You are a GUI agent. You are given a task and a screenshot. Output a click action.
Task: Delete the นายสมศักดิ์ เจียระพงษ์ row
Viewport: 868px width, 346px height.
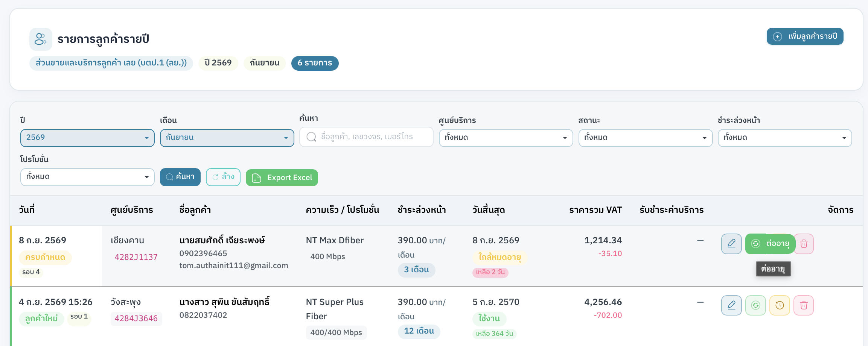pyautogui.click(x=804, y=244)
